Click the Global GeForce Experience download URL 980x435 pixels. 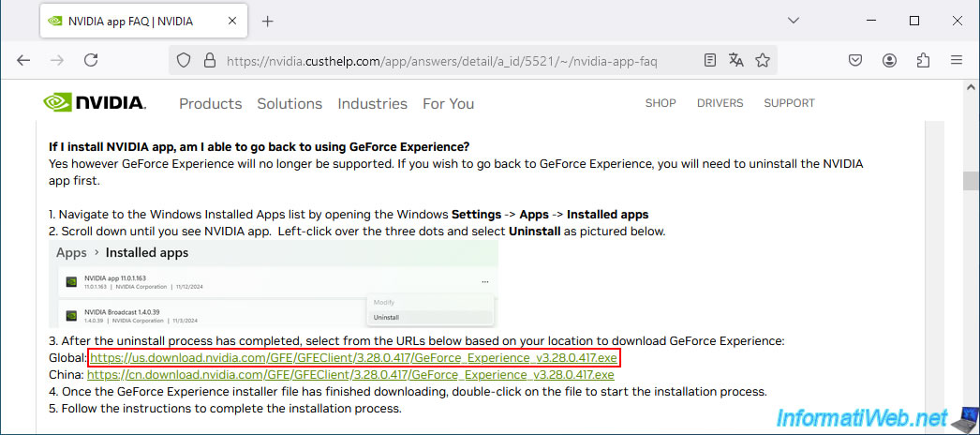click(x=354, y=359)
